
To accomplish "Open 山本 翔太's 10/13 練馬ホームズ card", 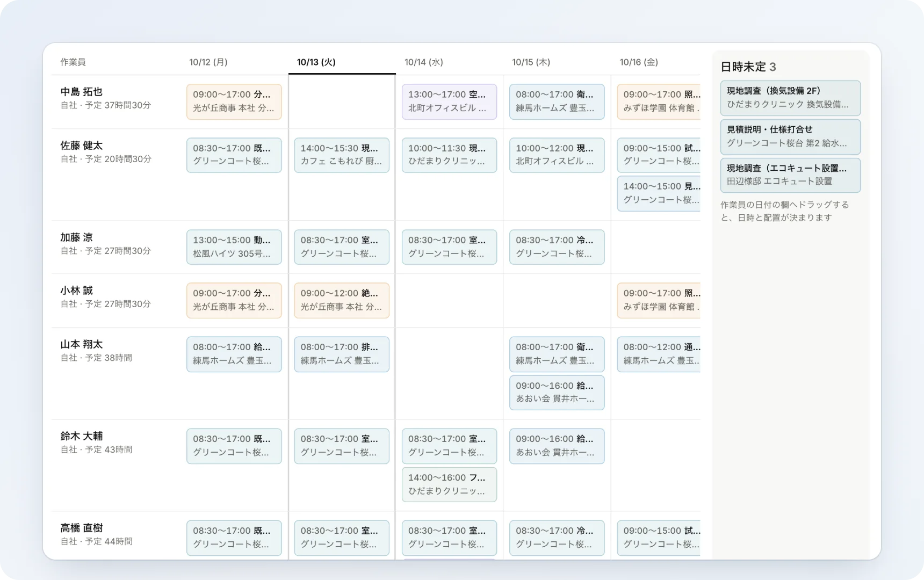I will 342,354.
